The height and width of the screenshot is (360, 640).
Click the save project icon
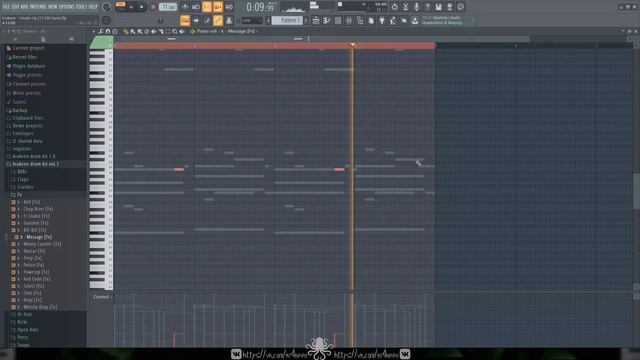pos(438,7)
